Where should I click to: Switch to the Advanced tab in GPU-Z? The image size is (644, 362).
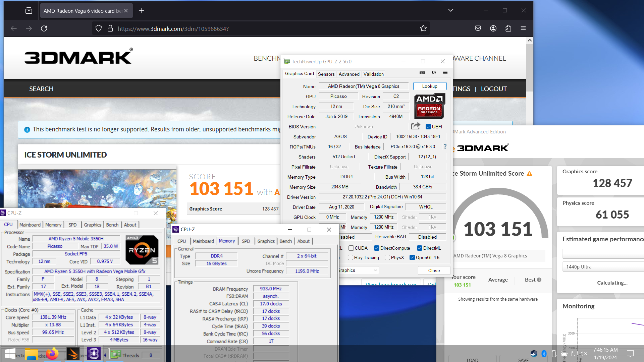(x=349, y=74)
